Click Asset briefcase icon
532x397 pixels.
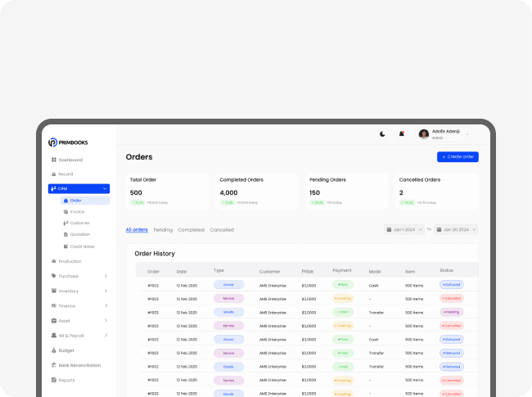point(53,321)
